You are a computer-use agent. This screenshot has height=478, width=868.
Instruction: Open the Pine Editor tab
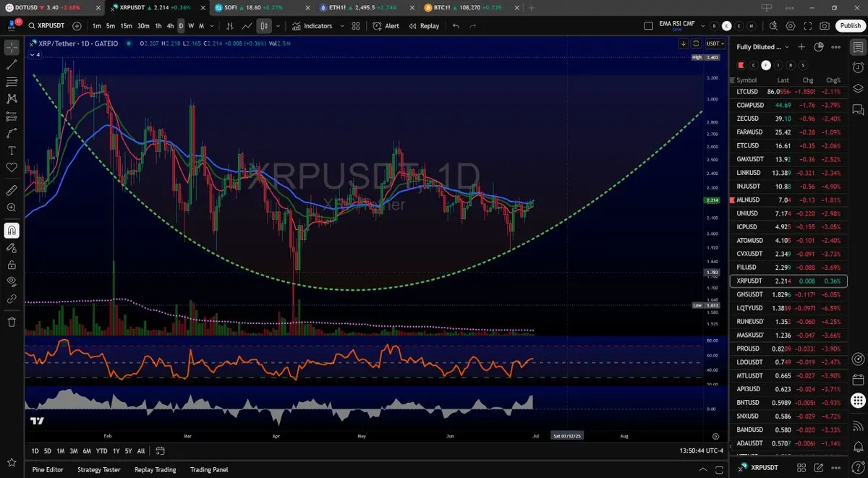pos(48,469)
